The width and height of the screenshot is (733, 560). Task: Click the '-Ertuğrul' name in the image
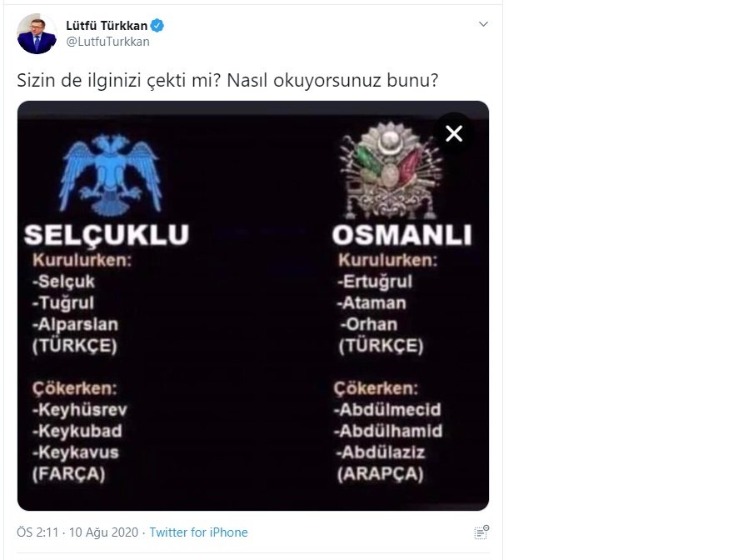point(375,282)
